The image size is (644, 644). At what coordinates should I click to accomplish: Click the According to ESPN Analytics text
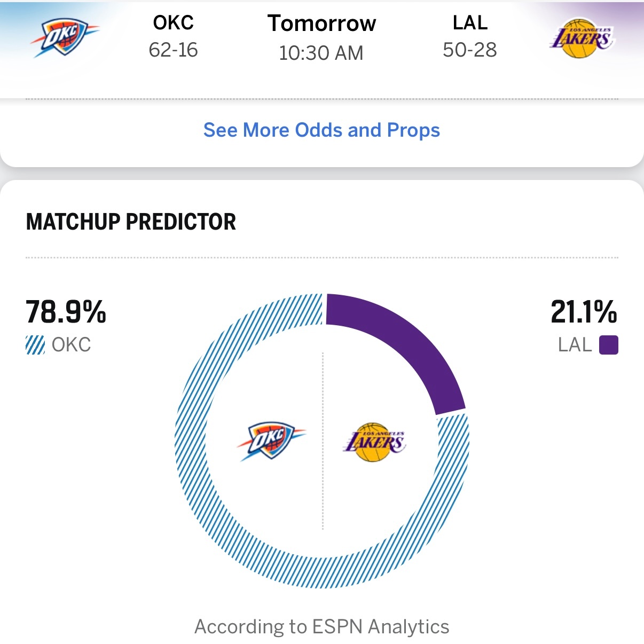[x=322, y=626]
